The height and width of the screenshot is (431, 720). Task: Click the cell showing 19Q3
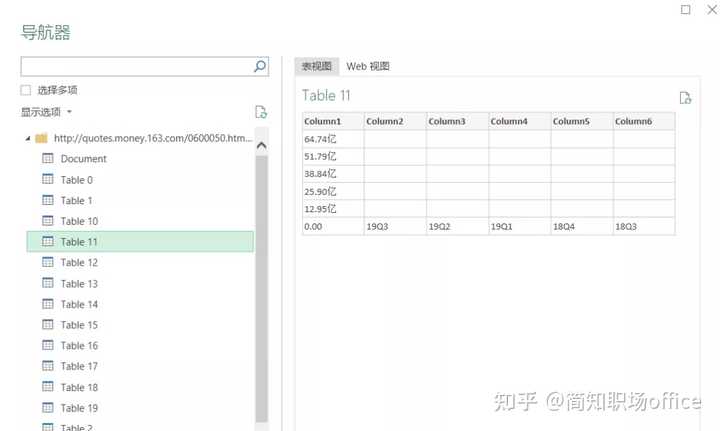click(x=395, y=226)
